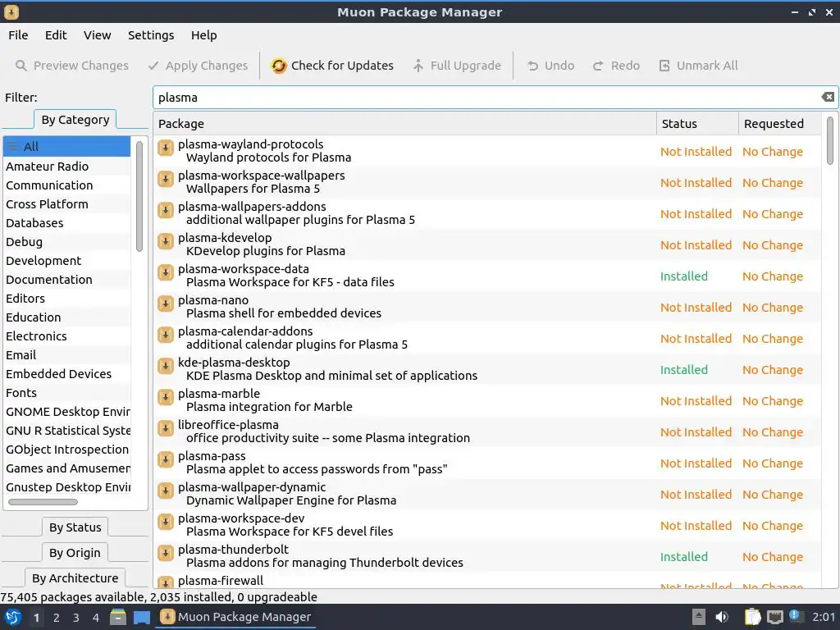Click the package icon for plasma-workspace-wallpapers
Screen dimensions: 840x630
(166, 179)
